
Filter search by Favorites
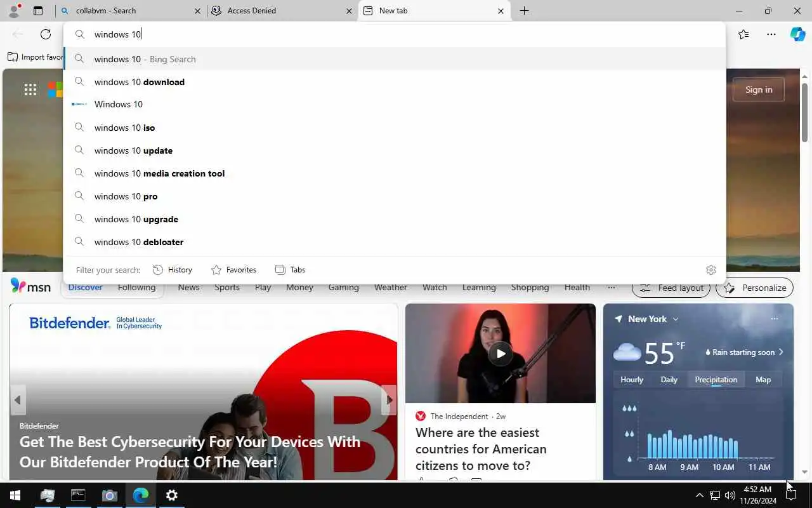[233, 270]
